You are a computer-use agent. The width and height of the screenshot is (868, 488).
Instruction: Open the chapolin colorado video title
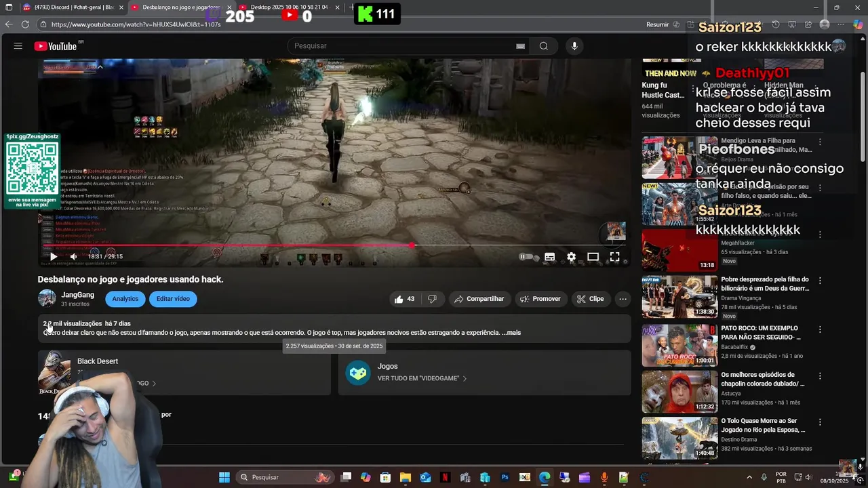pyautogui.click(x=763, y=379)
